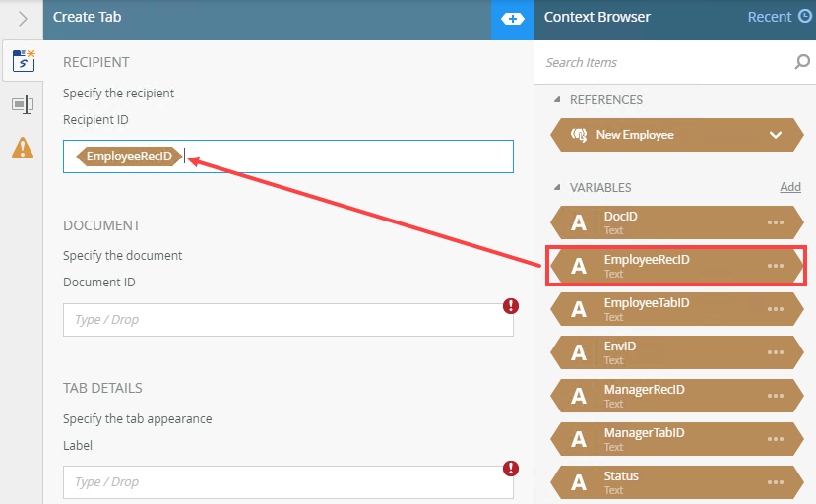
Task: Select the ManagerRecID variable
Action: click(x=676, y=396)
